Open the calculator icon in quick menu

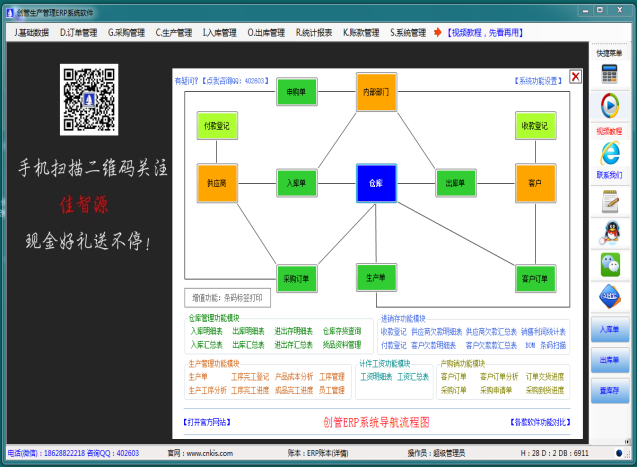click(x=608, y=73)
